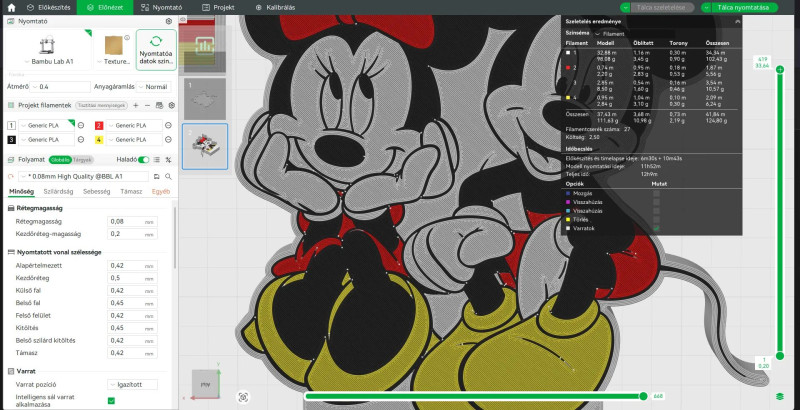Click the layers icon under the vertical slider
This screenshot has height=410, width=800.
[x=780, y=396]
